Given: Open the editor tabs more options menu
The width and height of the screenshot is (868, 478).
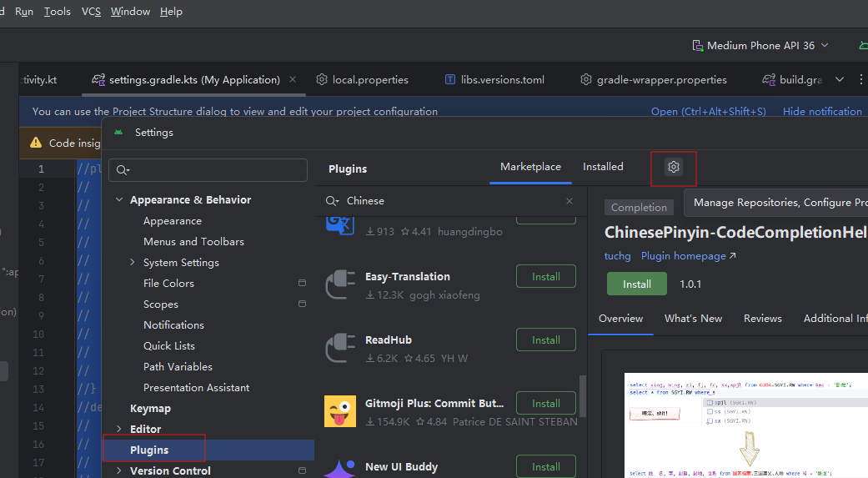Looking at the screenshot, I should 860,80.
